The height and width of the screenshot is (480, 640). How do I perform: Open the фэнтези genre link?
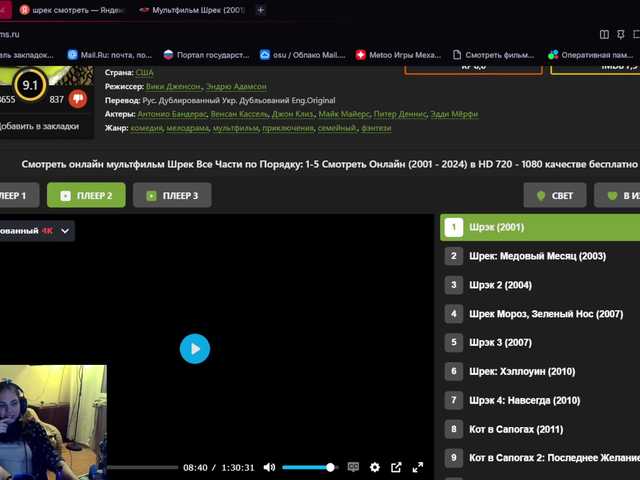click(x=376, y=128)
